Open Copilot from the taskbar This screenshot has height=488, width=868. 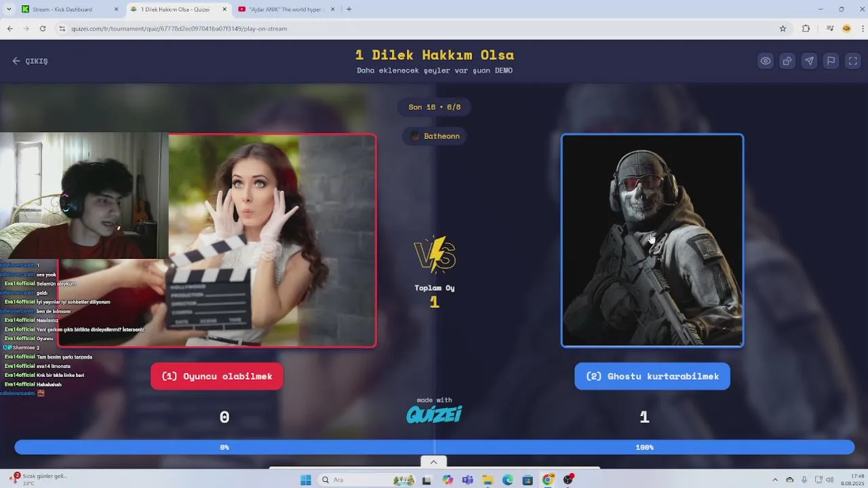pos(448,480)
